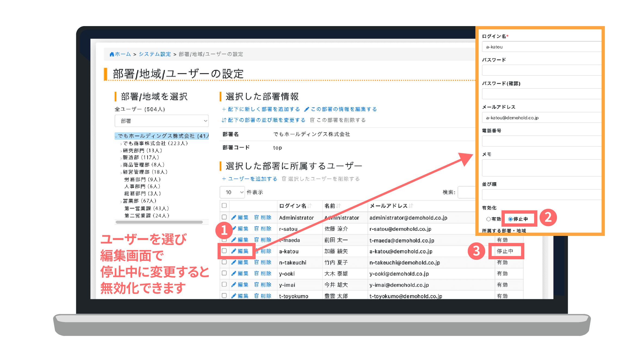Click the pencil icon for この部署の情報を編集する
The height and width of the screenshot is (362, 644).
(307, 109)
